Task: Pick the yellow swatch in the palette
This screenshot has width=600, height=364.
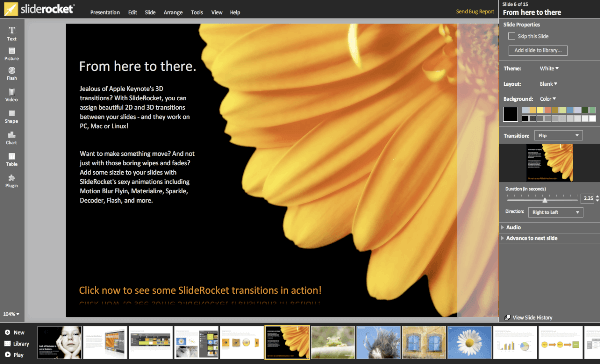Action: click(540, 110)
